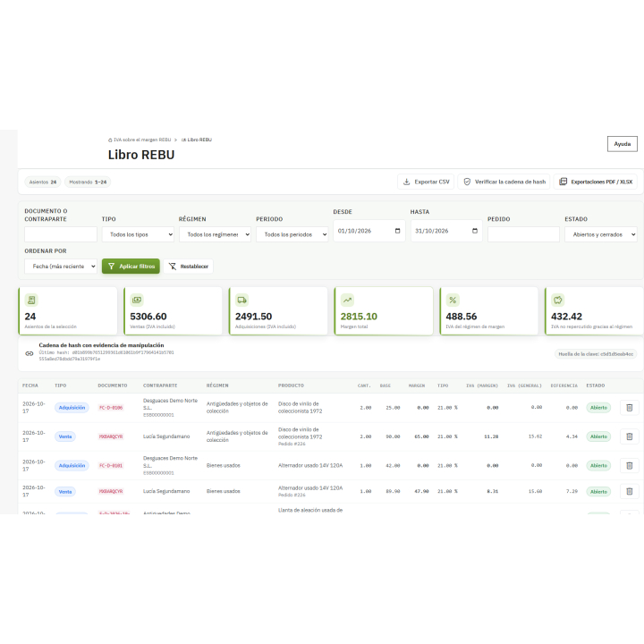Click the truck icon on the 2491.50 adquisiciones card
The height and width of the screenshot is (644, 644).
241,301
